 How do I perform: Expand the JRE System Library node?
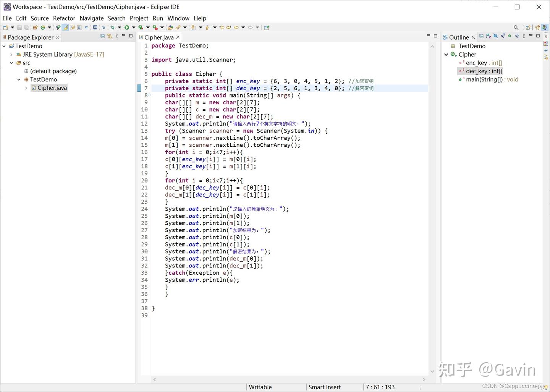tap(11, 54)
